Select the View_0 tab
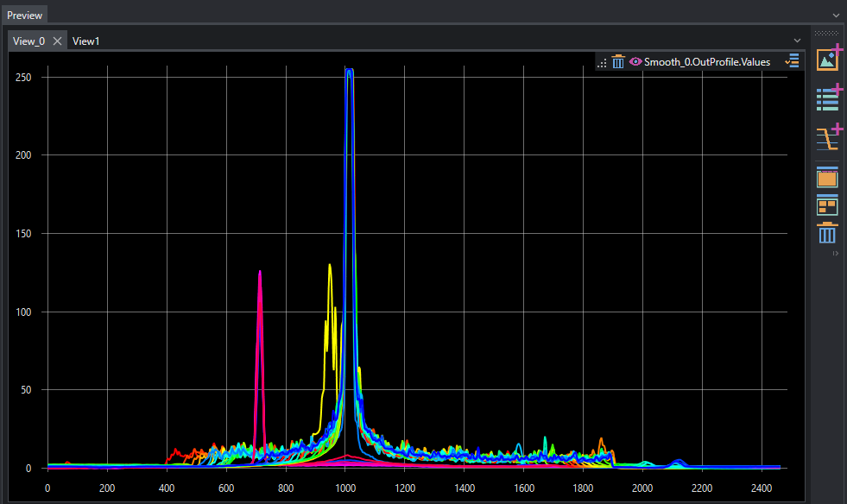Screen dimensions: 847x504 tap(28, 41)
